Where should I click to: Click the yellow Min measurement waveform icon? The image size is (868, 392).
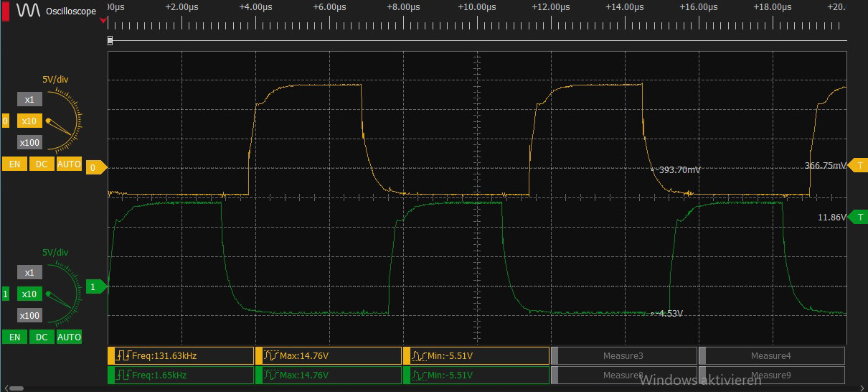(x=419, y=356)
